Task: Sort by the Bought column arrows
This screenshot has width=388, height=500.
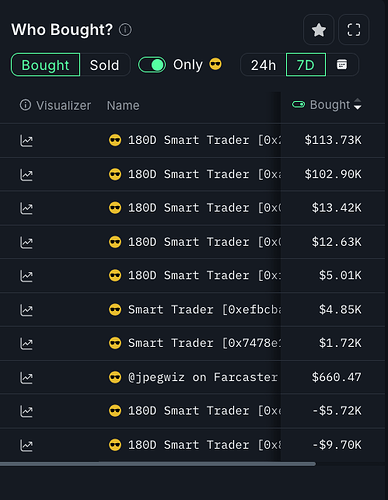Action: tap(357, 104)
